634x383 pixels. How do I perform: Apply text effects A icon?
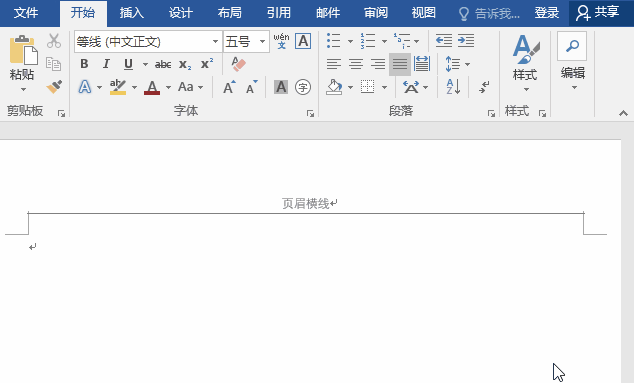pos(85,87)
